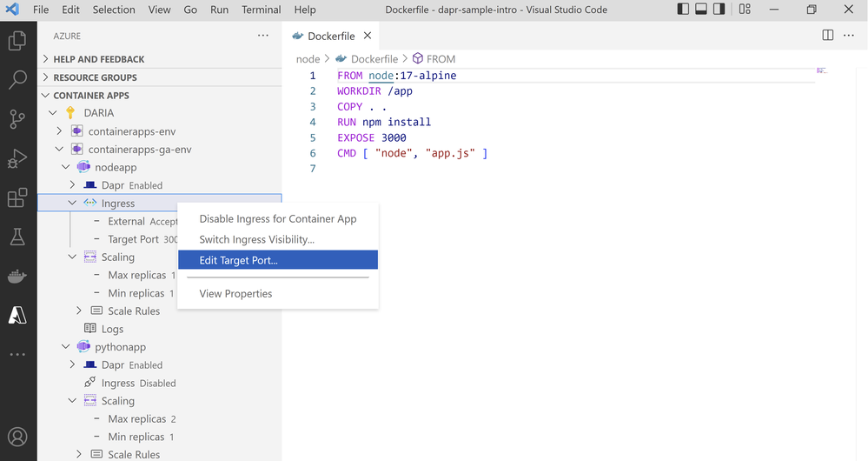Open the Docker view in activity bar
868x461 pixels.
17,276
